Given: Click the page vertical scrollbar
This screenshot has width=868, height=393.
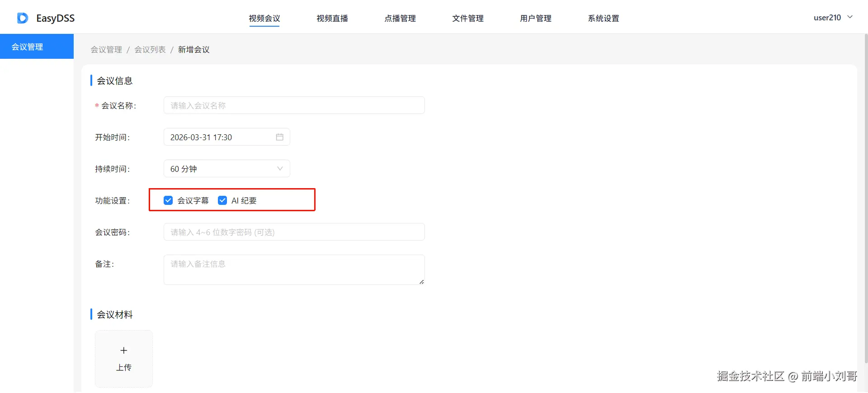Looking at the screenshot, I should 866,199.
